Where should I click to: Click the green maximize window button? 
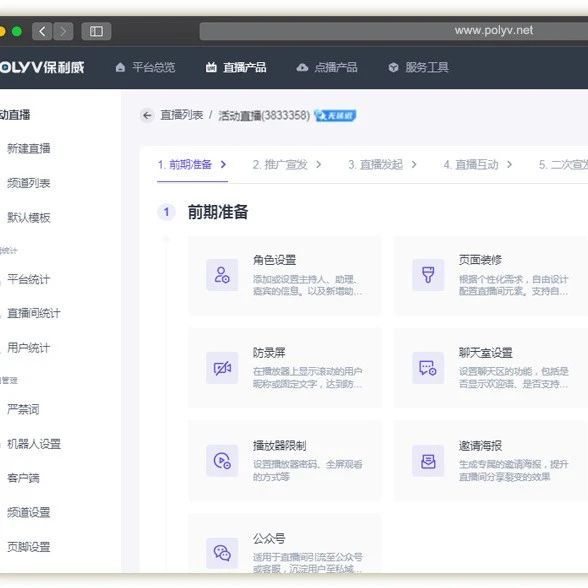coord(17,31)
